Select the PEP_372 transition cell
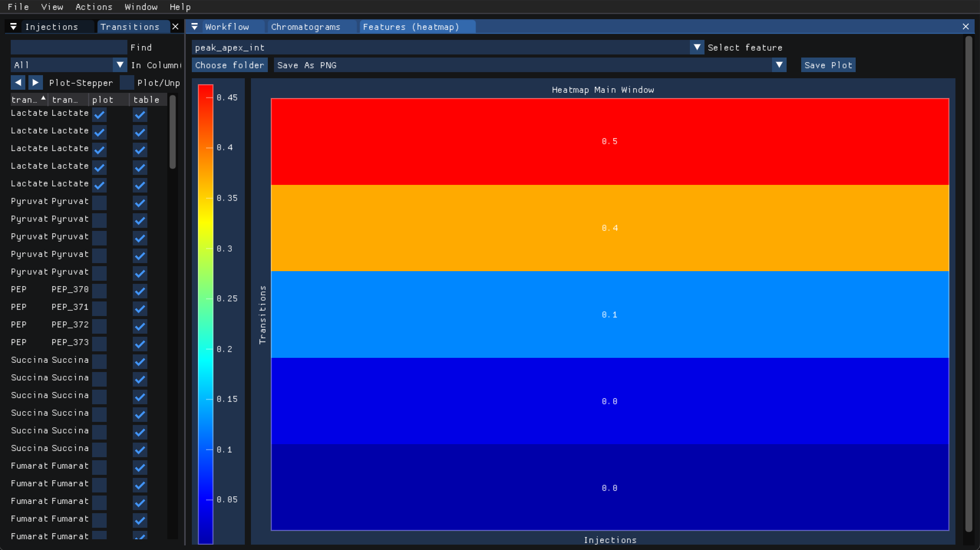980x550 pixels. pos(70,324)
